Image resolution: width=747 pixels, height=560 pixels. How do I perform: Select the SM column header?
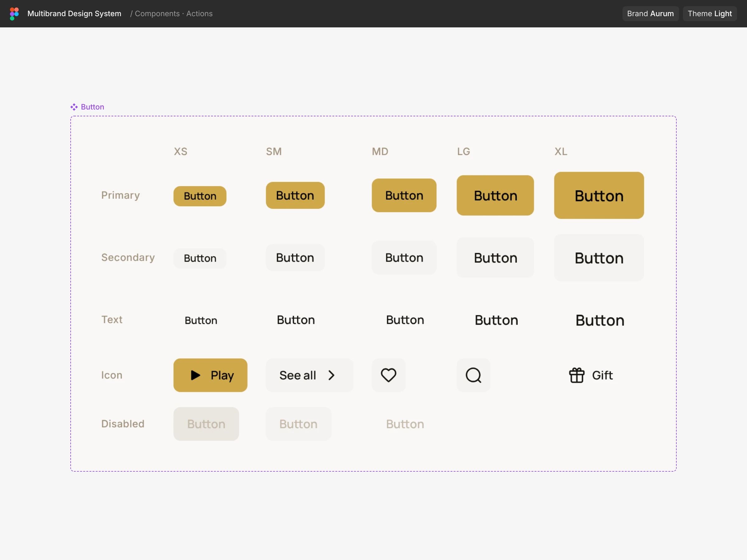pyautogui.click(x=274, y=151)
